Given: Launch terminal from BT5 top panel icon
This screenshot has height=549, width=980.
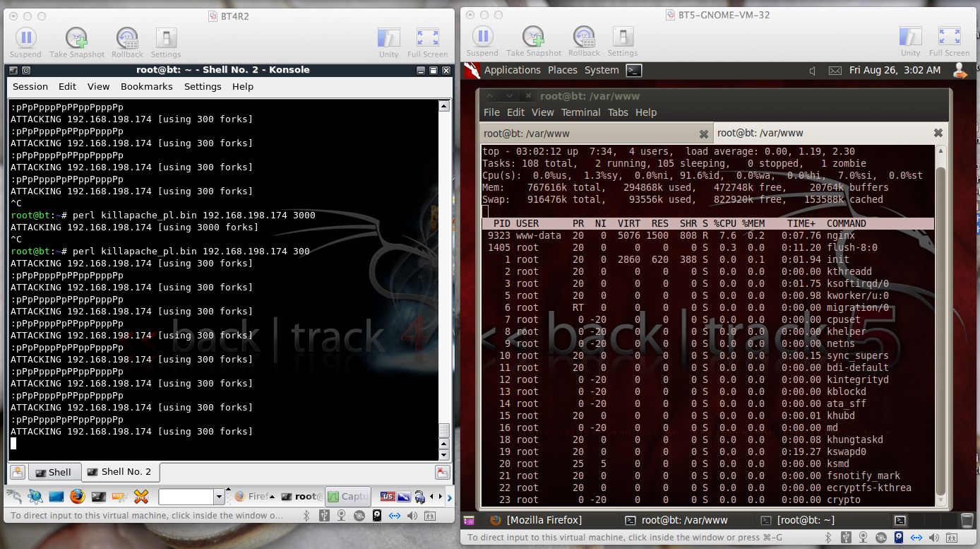Looking at the screenshot, I should coord(635,70).
